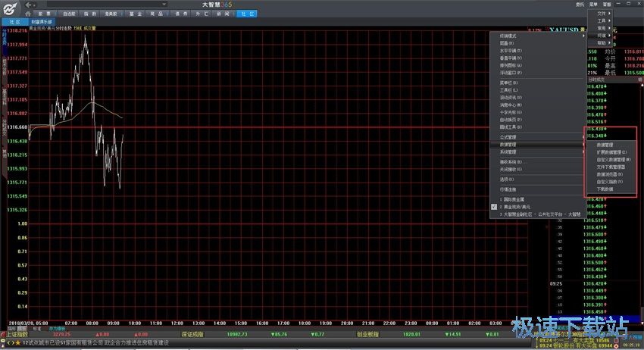This screenshot has height=350, width=644.
Task: Click 菜单 in the title bar
Action: [593, 5]
